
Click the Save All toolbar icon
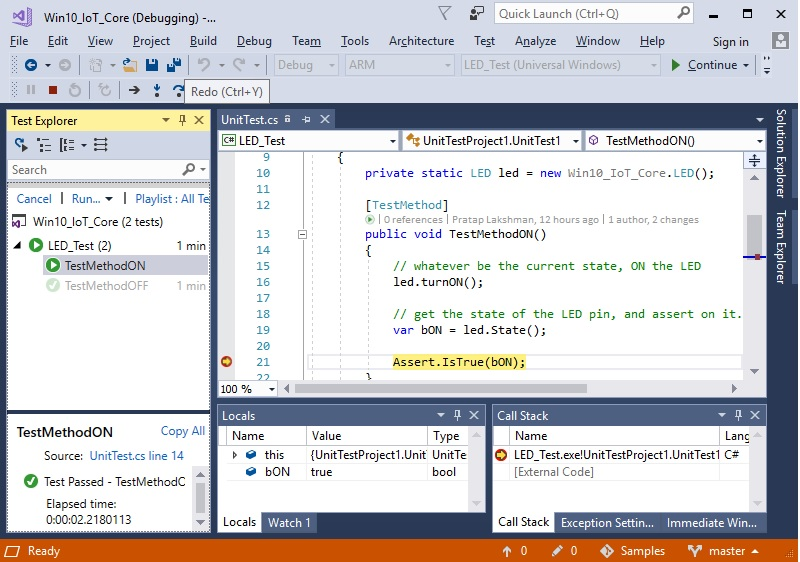pyautogui.click(x=173, y=65)
